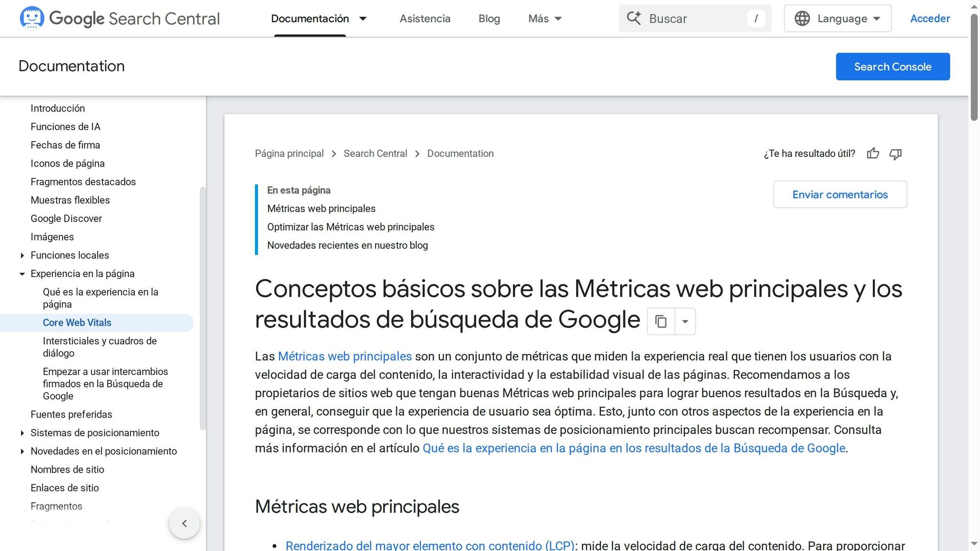The width and height of the screenshot is (980, 551).
Task: Open the dropdown beside the copy page icon
Action: pos(685,321)
